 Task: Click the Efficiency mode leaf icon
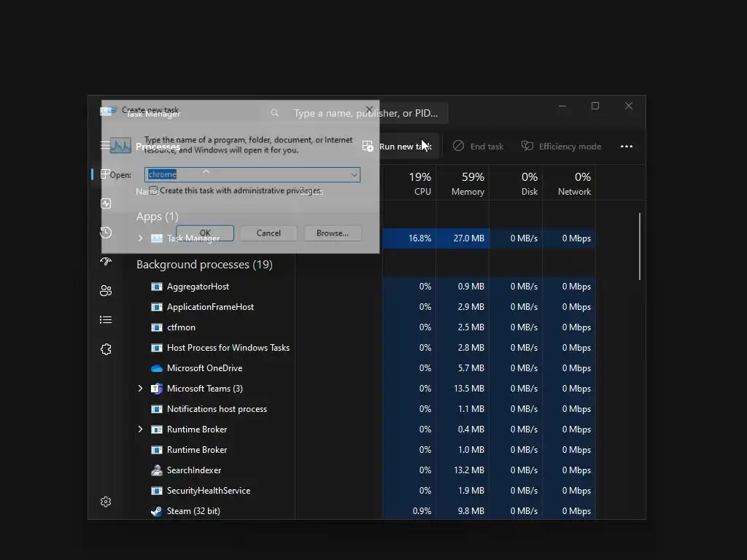[527, 146]
